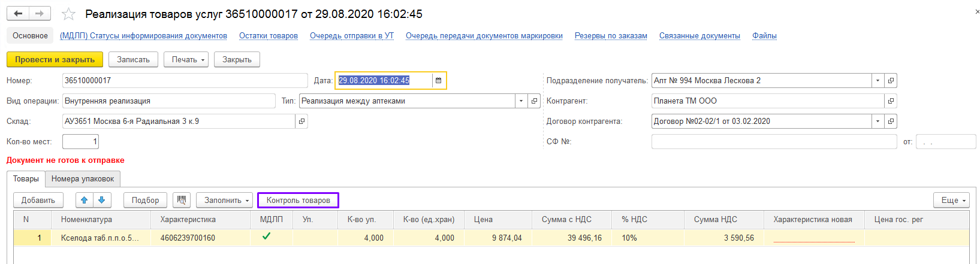The height and width of the screenshot is (264, 980).
Task: Open the Остатки товаров link
Action: tap(269, 36)
